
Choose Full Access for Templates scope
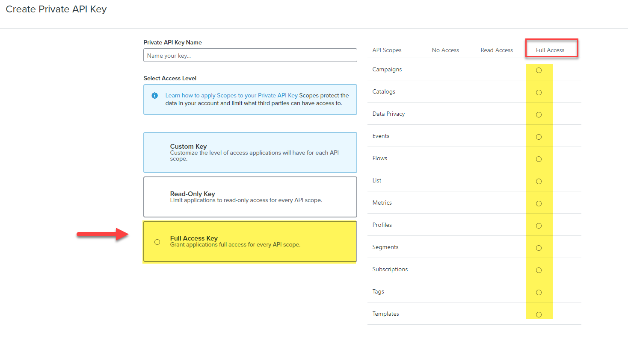click(x=539, y=315)
